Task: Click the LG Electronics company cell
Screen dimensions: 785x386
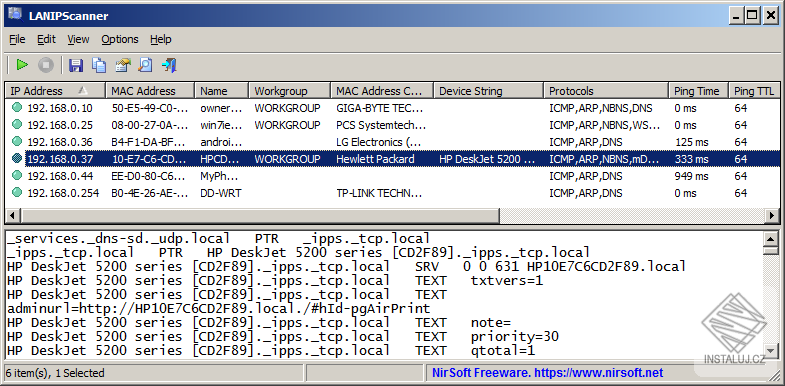Action: pos(378,142)
